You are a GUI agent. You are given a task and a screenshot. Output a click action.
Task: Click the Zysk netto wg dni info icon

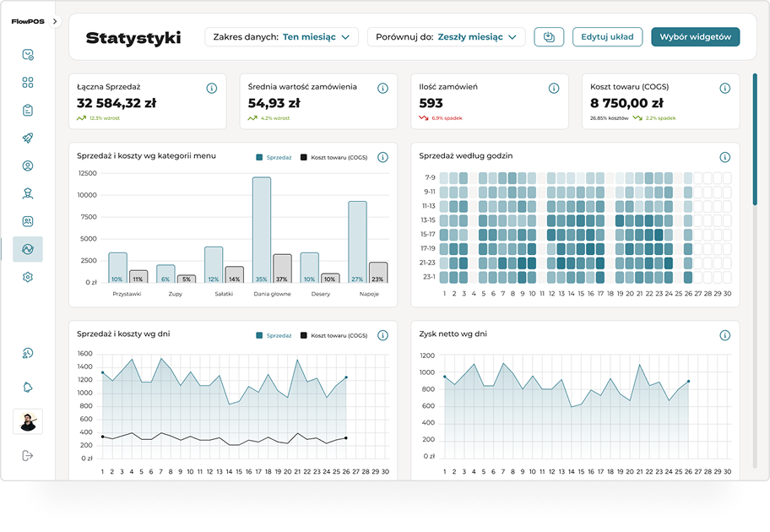(x=724, y=334)
